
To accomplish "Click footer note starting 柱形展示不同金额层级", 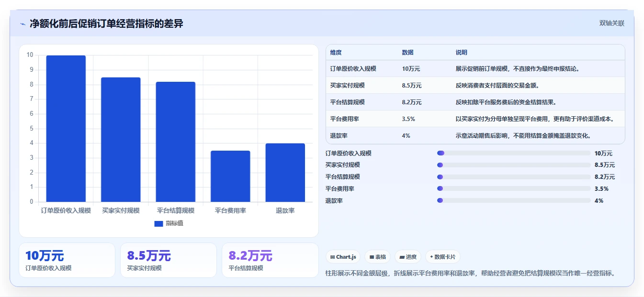I will (x=470, y=274).
